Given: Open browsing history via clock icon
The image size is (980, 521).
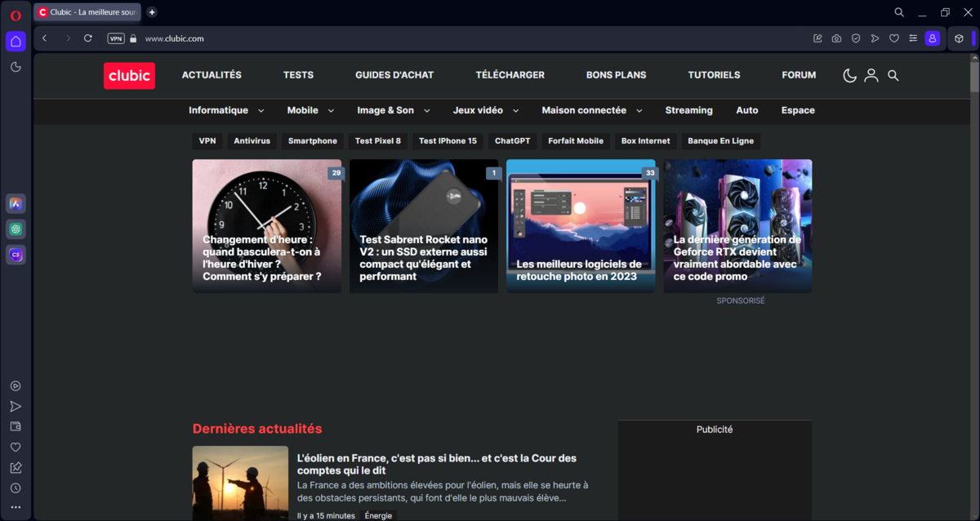Looking at the screenshot, I should (x=16, y=488).
